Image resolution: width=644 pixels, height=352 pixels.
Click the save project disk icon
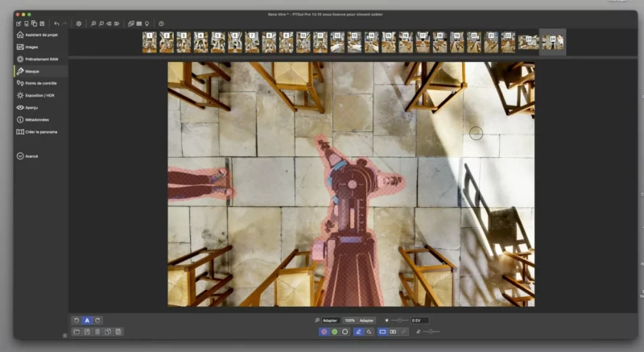[42, 24]
